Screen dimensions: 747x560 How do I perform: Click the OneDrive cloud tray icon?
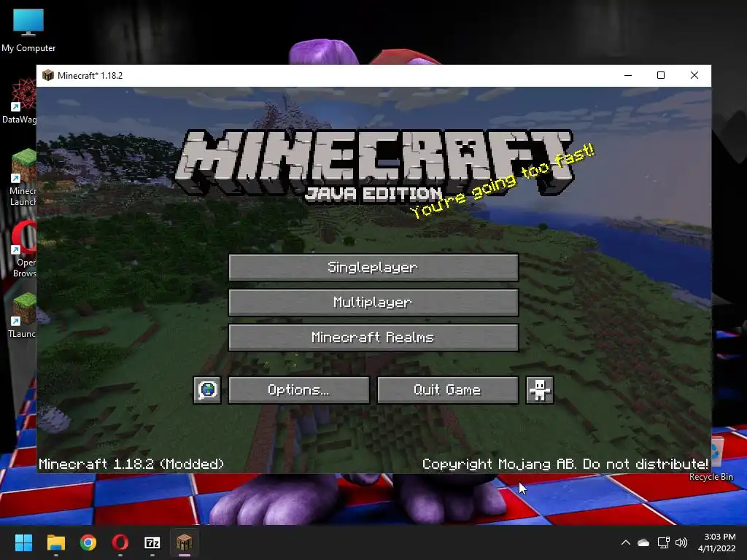click(x=643, y=542)
